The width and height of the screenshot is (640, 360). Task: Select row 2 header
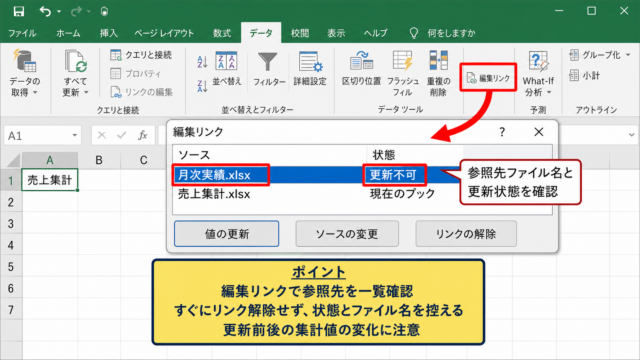11,202
